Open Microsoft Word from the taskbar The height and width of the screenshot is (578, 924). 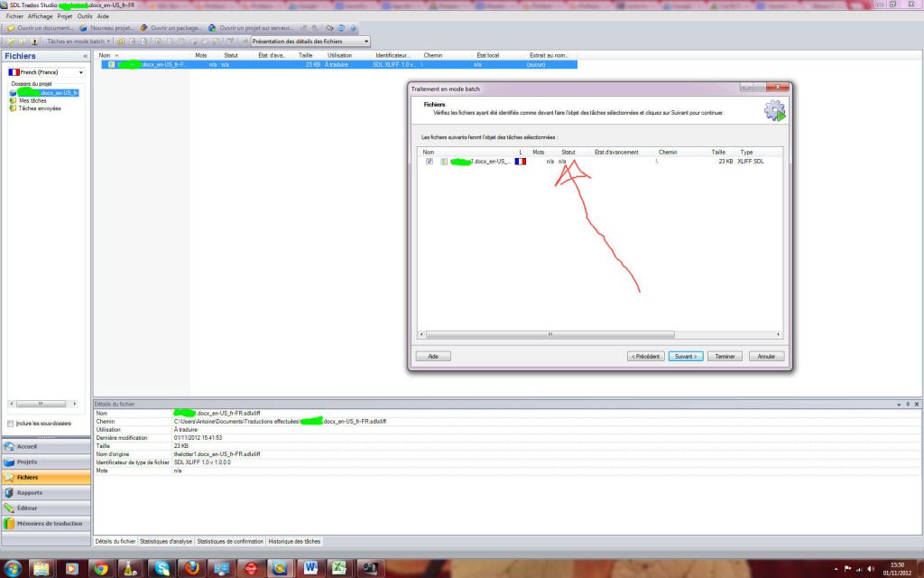pos(310,569)
